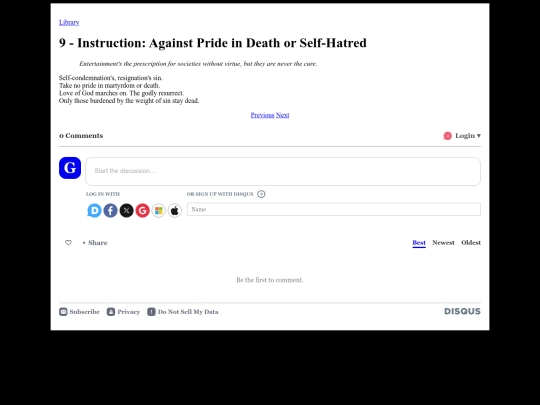The width and height of the screenshot is (540, 405).
Task: Log in with the Apple icon
Action: coord(175,210)
